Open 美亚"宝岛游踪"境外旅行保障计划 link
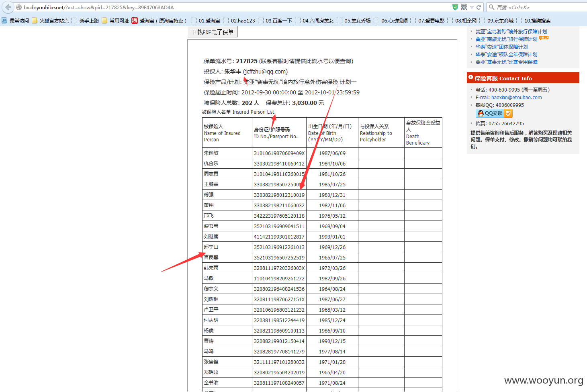Viewport: 587px width, 392px height. tap(511, 31)
